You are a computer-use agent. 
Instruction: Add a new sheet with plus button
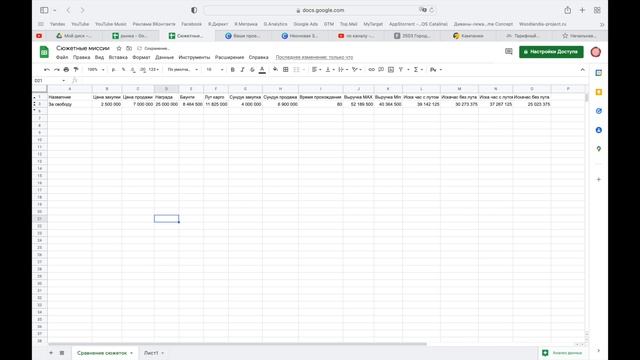coord(51,353)
